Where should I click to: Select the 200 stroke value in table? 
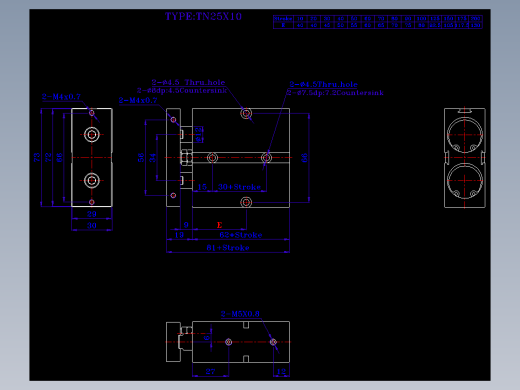pyautogui.click(x=475, y=19)
